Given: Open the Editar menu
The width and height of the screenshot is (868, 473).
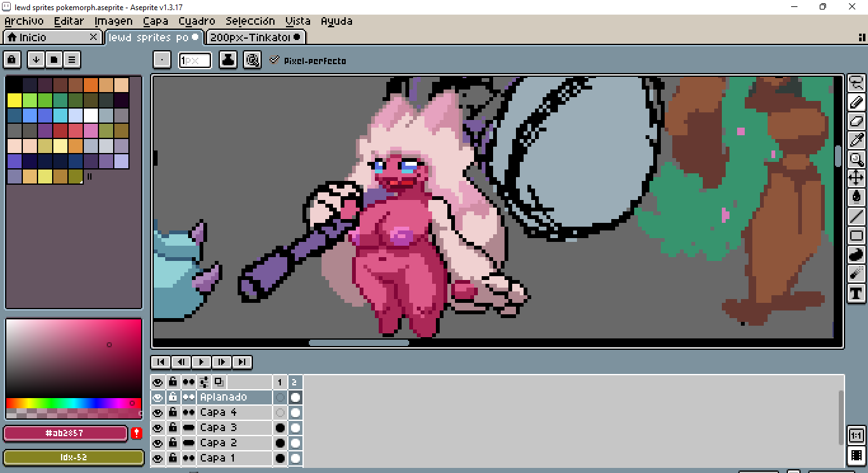Looking at the screenshot, I should (69, 21).
